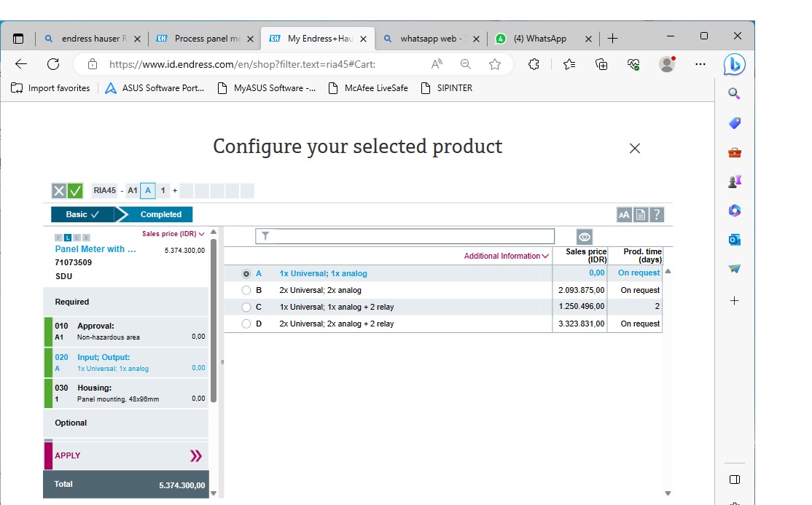The height and width of the screenshot is (505, 812).
Task: Open the Shopping tag icon in sidebar
Action: 734,122
